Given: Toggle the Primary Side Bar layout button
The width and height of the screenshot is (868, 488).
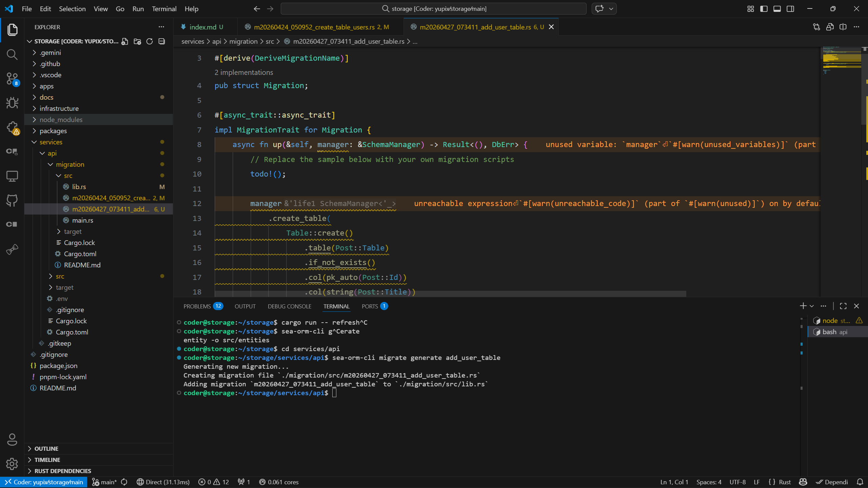Looking at the screenshot, I should click(764, 9).
